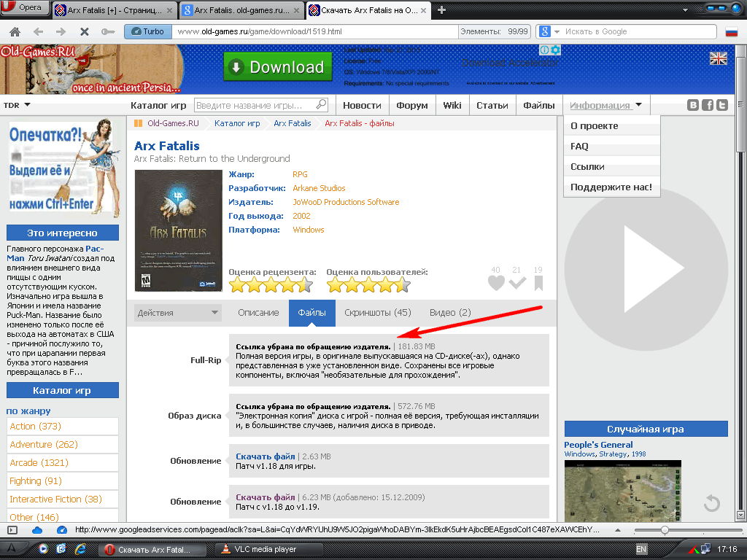Switch to Arx Fatalis old-games.ru tab
This screenshot has width=747, height=560.
click(x=241, y=10)
